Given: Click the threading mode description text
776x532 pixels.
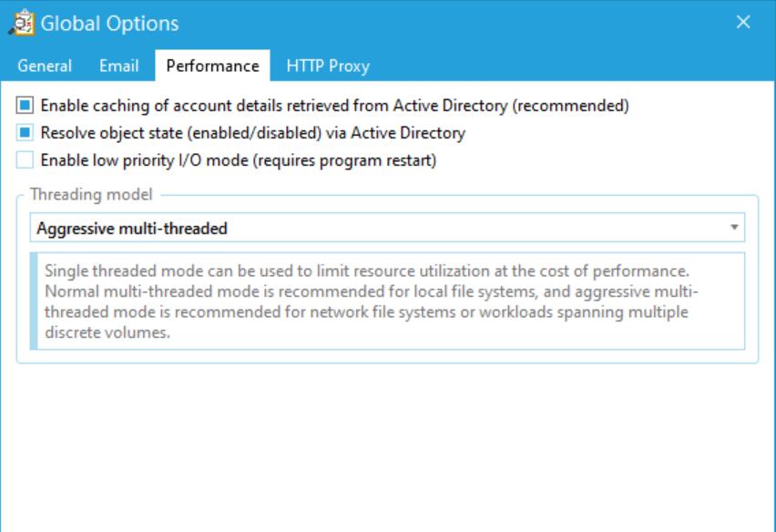Looking at the screenshot, I should pos(371,302).
